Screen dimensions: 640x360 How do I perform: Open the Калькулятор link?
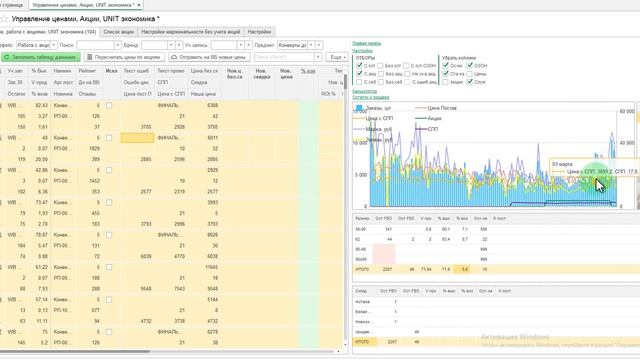(x=364, y=91)
